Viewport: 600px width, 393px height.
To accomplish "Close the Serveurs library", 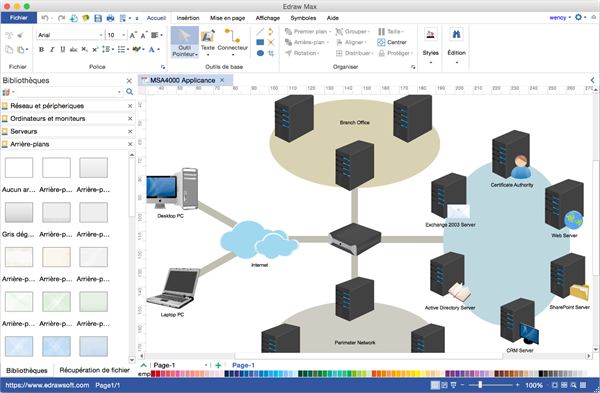I will [130, 132].
